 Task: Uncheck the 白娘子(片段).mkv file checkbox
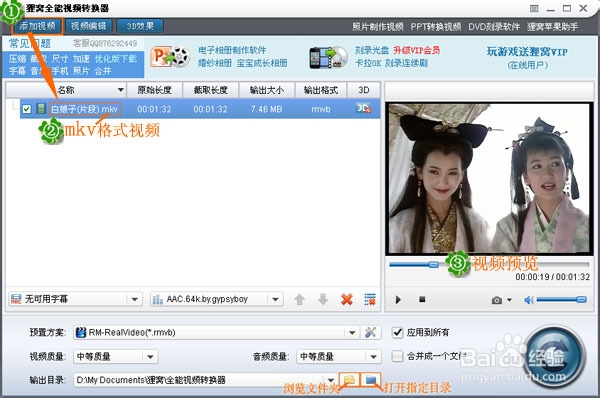tap(26, 109)
